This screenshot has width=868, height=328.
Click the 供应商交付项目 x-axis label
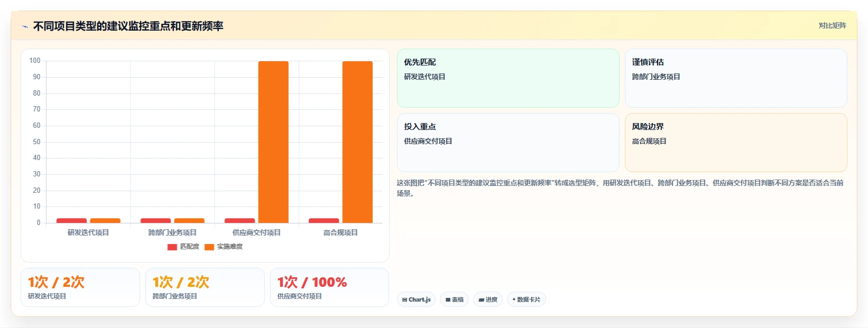click(256, 232)
